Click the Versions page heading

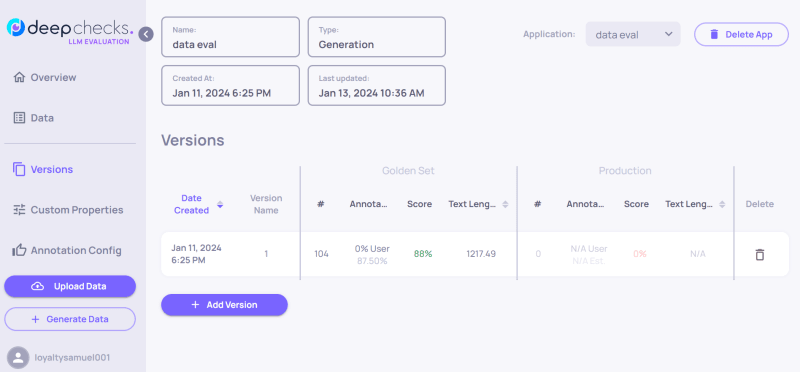pyautogui.click(x=193, y=140)
